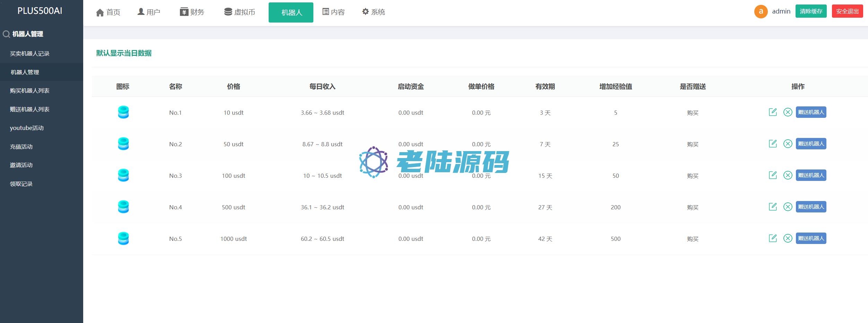Click the edit icon for robot No.1

coord(773,112)
